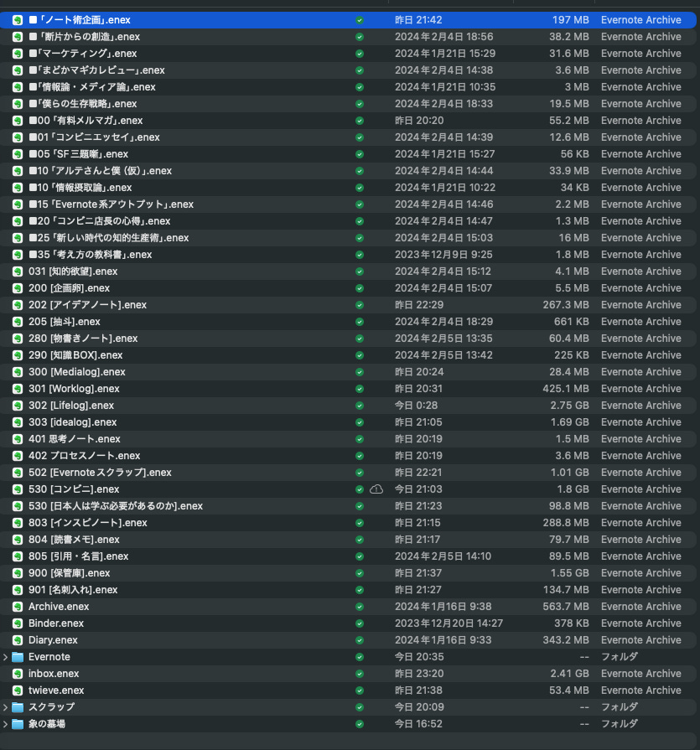Viewport: 700px width, 750px height.
Task: Select the file 803 [インスピノート].enex
Action: [x=88, y=523]
